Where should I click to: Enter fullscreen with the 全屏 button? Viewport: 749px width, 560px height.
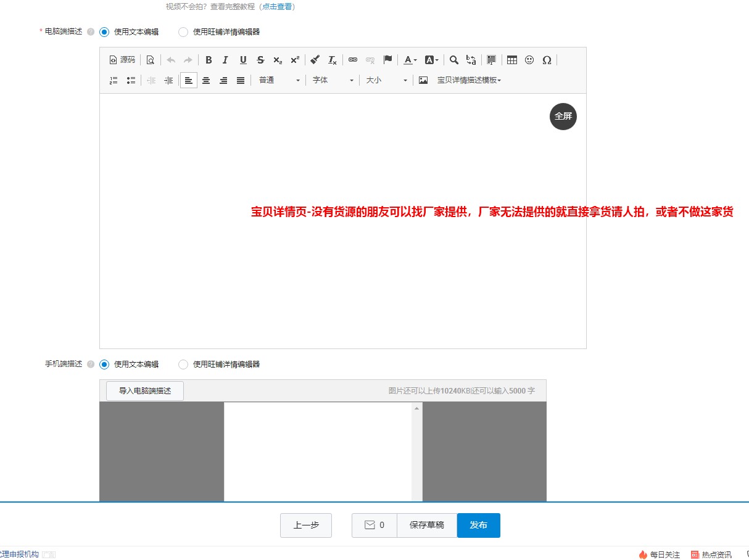[x=563, y=116]
